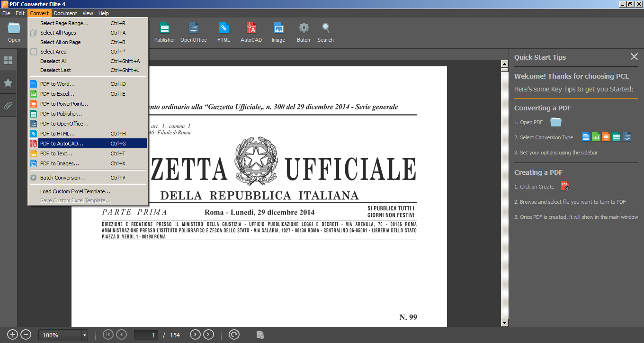
Task: Open the Search magnifier tool
Action: 326,28
